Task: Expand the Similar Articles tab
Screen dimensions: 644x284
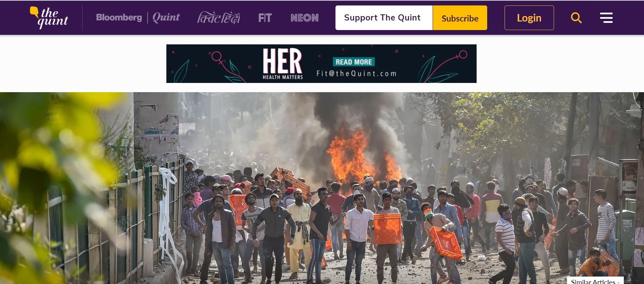Action: [x=595, y=281]
